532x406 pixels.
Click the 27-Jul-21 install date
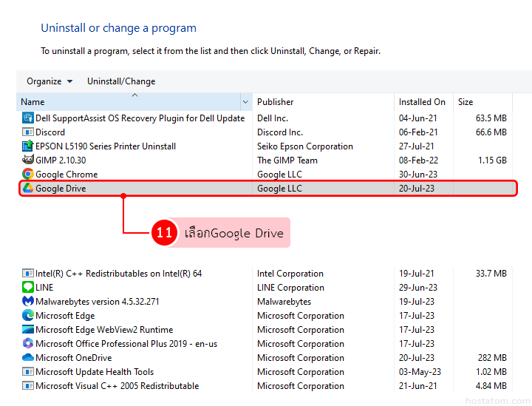[x=416, y=146]
